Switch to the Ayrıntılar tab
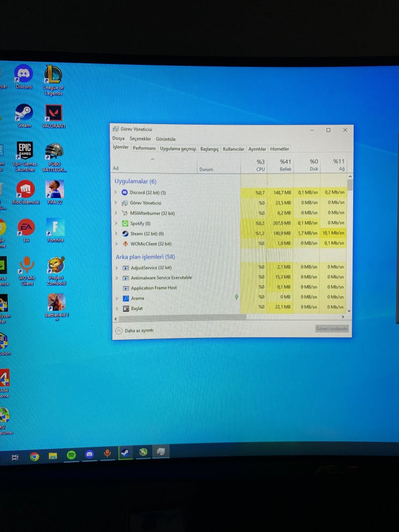Image resolution: width=399 pixels, height=532 pixels. click(x=257, y=149)
